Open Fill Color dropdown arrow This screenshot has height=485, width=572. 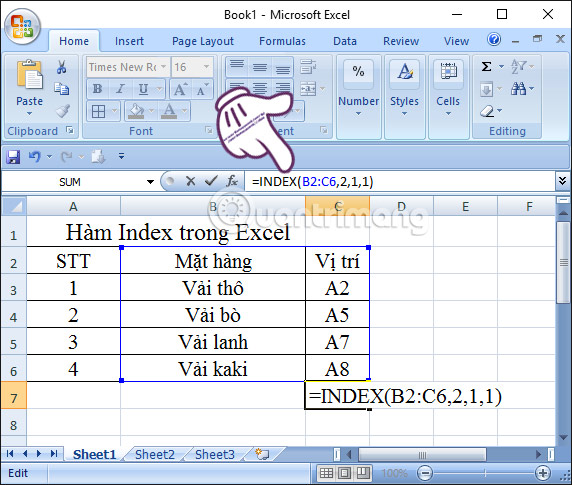[x=151, y=111]
